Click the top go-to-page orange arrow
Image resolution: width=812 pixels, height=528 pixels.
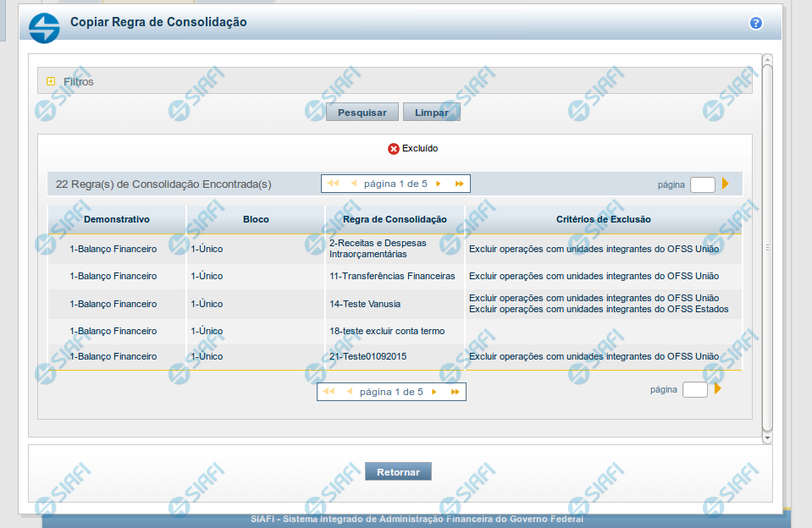[725, 184]
